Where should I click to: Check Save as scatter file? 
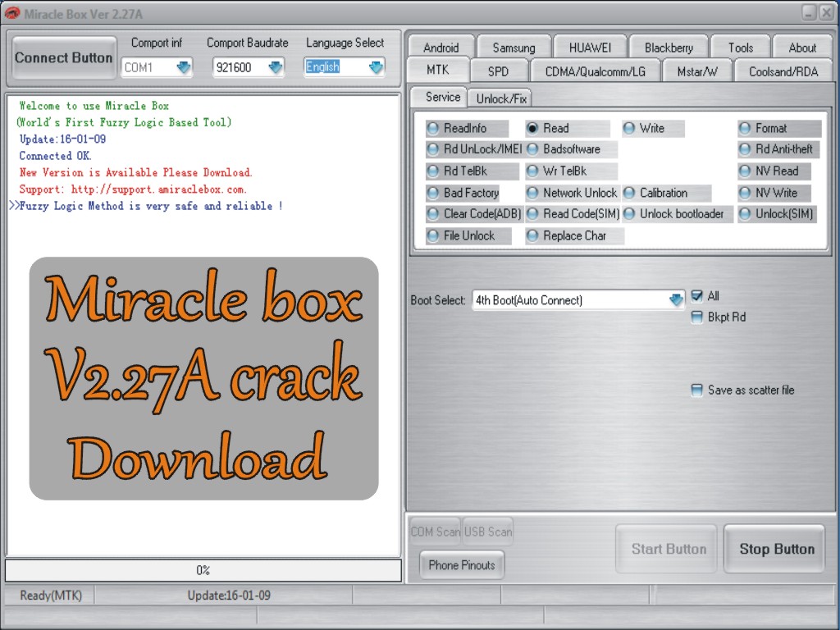(x=697, y=390)
